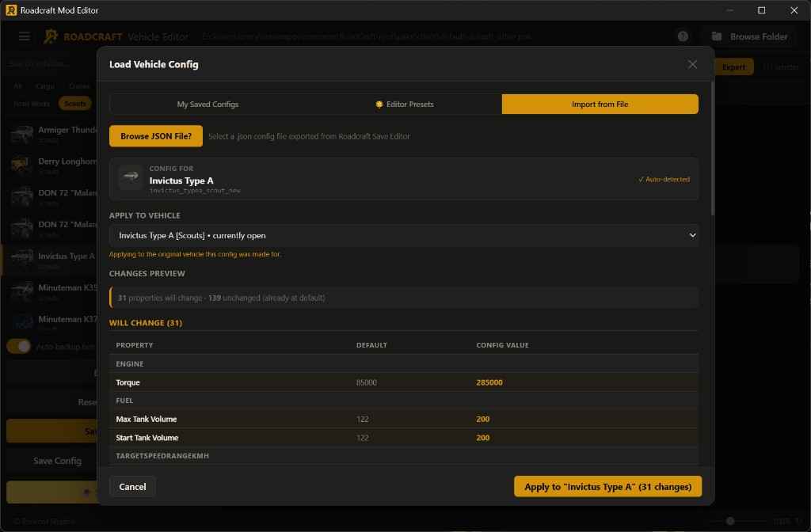
Task: Select Invictus Type A in vehicle list
Action: click(x=51, y=260)
